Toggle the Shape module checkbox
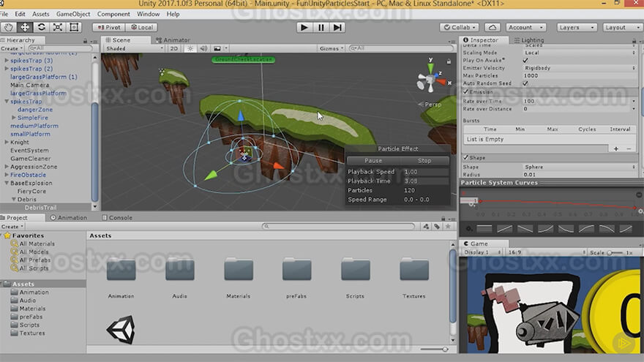The width and height of the screenshot is (644, 362). click(465, 158)
